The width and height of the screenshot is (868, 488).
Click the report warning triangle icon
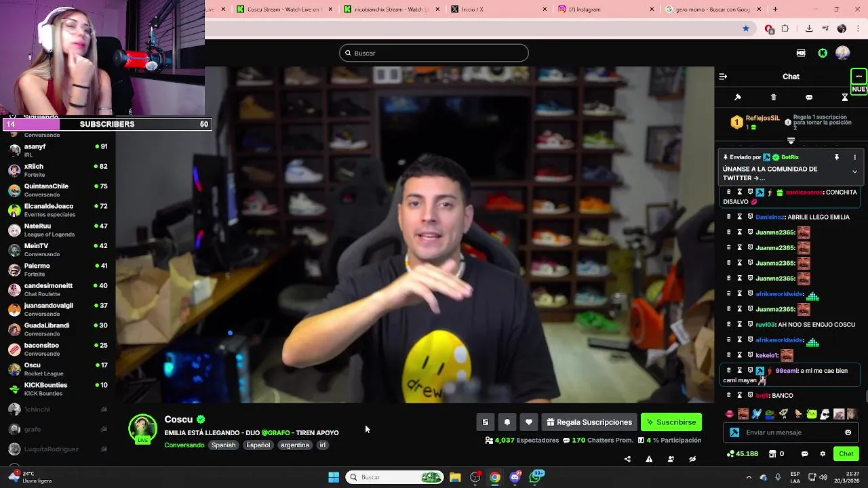point(649,459)
